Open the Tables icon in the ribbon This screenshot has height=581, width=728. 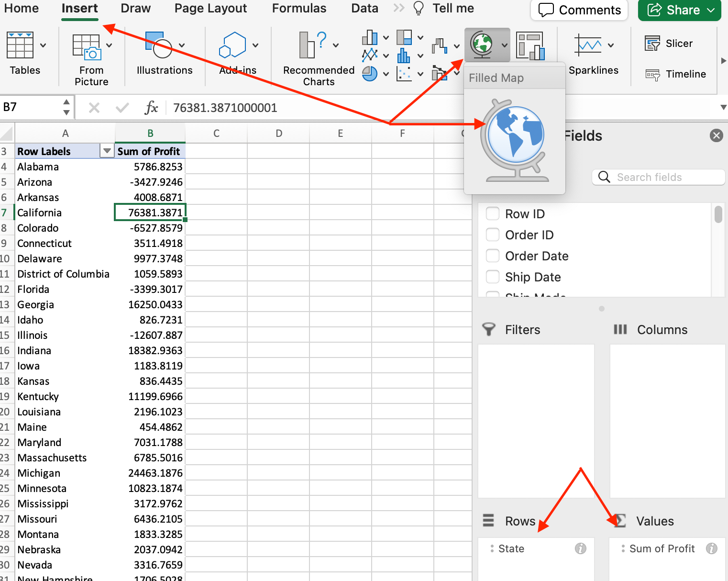20,45
